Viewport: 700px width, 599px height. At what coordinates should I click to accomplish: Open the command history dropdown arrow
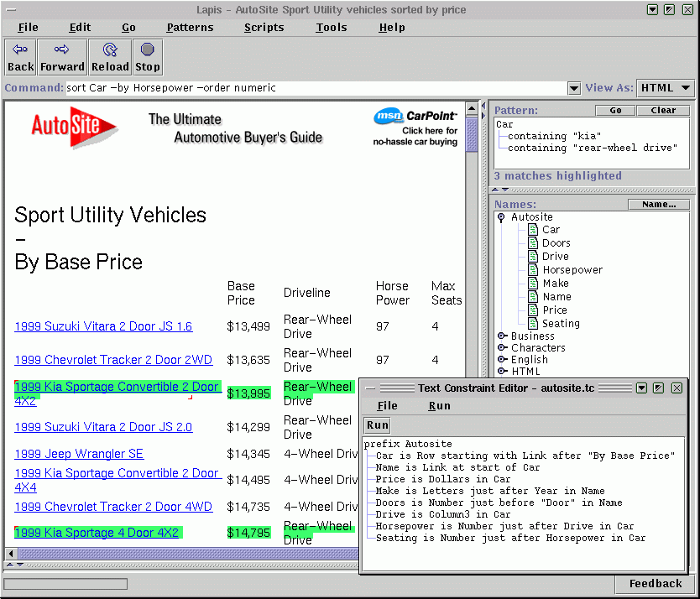click(x=574, y=88)
